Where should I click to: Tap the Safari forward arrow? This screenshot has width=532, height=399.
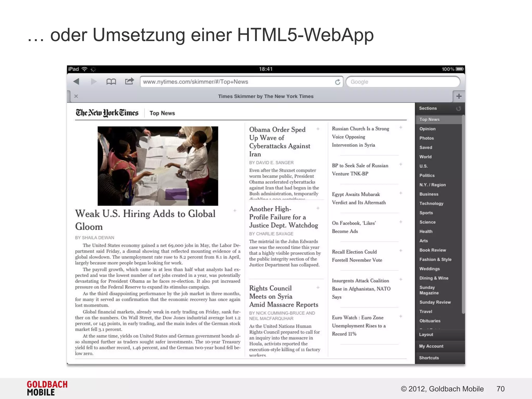click(x=94, y=82)
